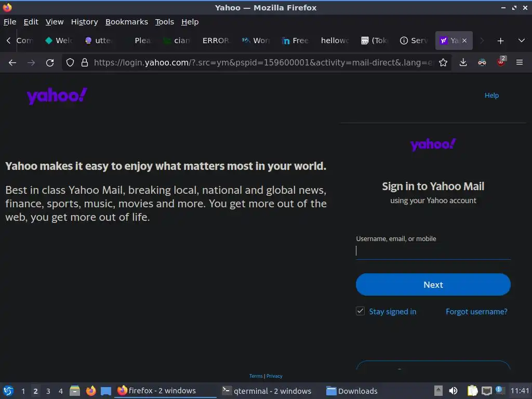Close the Yahoo tab

pyautogui.click(x=464, y=41)
